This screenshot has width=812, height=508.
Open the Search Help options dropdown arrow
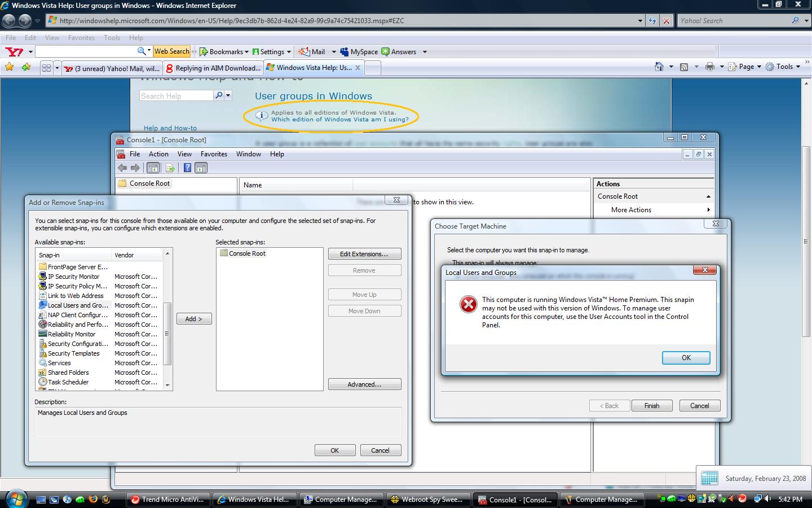228,96
